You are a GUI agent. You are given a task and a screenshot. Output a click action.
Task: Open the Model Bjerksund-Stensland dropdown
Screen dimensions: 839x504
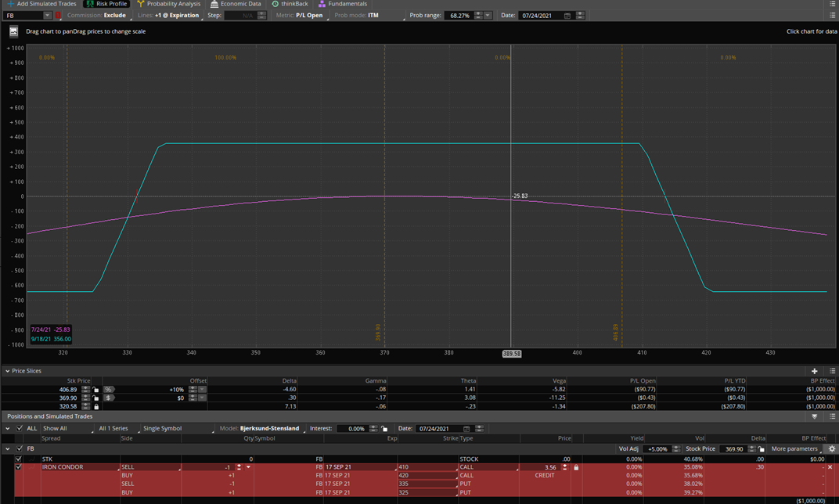[270, 429]
